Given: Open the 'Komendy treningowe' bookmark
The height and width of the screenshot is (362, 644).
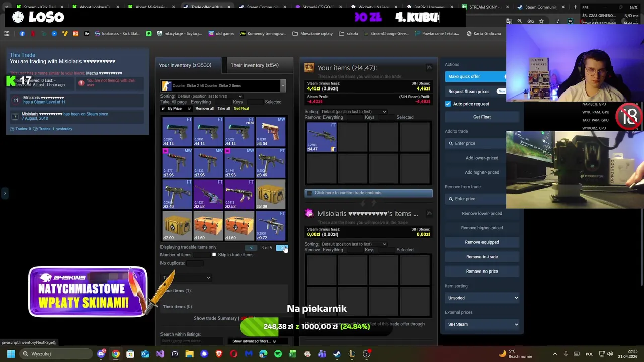Looking at the screenshot, I should tap(263, 34).
